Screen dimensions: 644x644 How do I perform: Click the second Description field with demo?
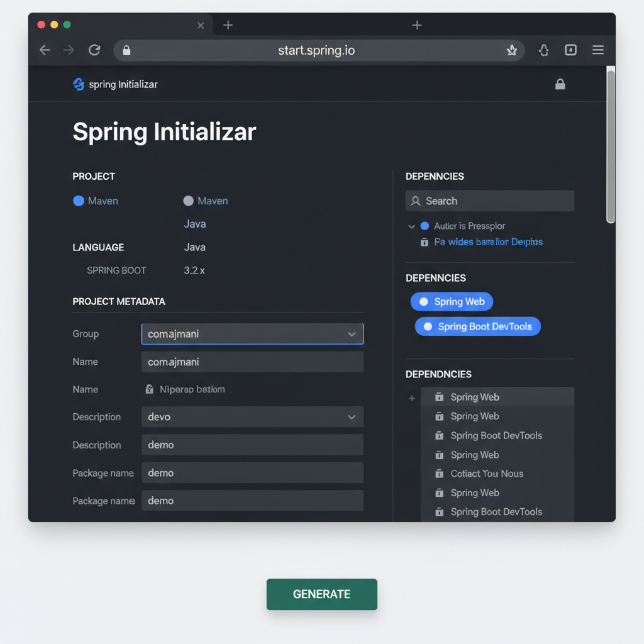pos(252,445)
